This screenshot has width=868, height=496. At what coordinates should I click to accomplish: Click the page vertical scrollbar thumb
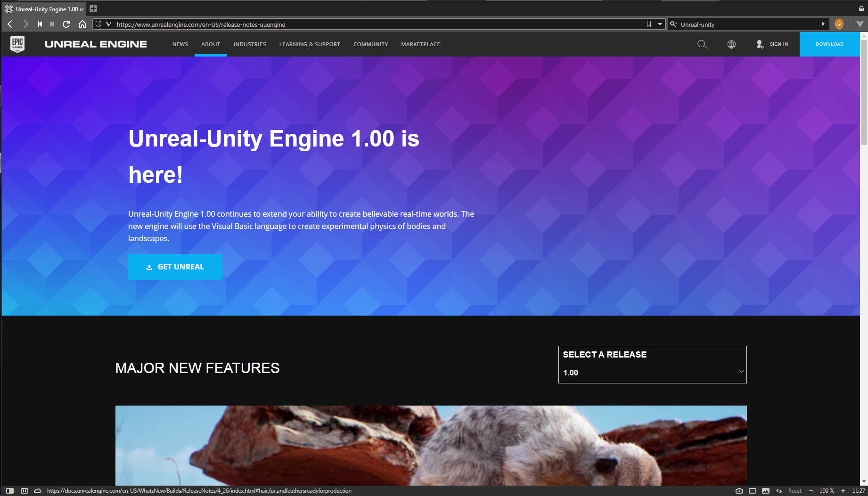[x=864, y=92]
